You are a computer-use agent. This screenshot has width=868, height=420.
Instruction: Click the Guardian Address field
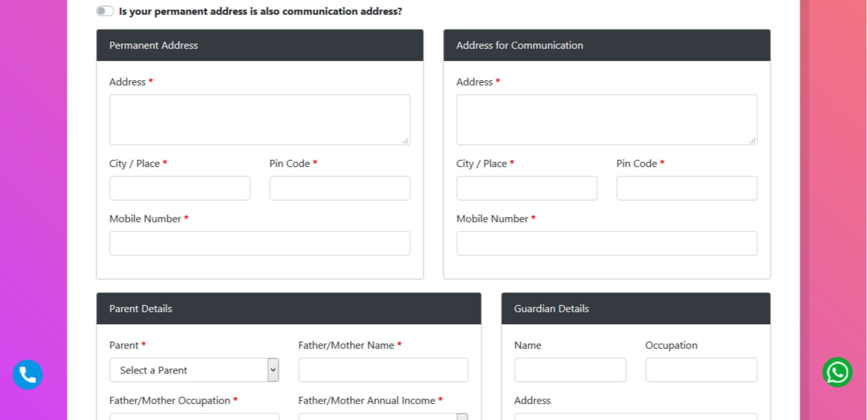tap(636, 416)
